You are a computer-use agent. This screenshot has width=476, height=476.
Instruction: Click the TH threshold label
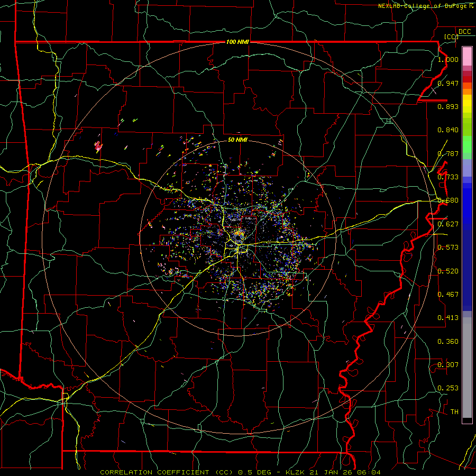click(454, 411)
